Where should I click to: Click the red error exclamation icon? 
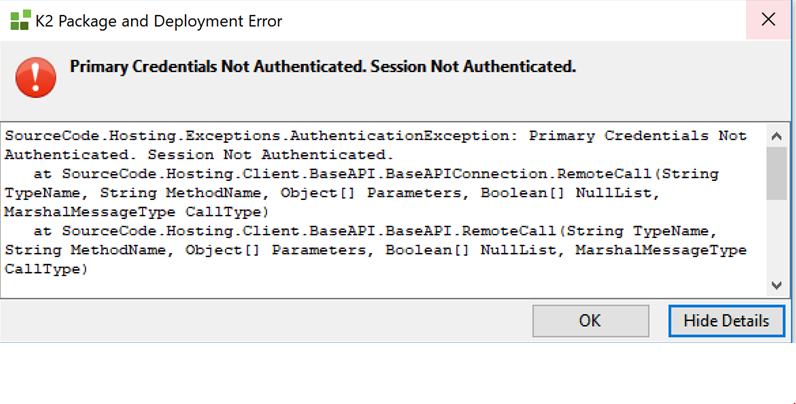pos(36,77)
